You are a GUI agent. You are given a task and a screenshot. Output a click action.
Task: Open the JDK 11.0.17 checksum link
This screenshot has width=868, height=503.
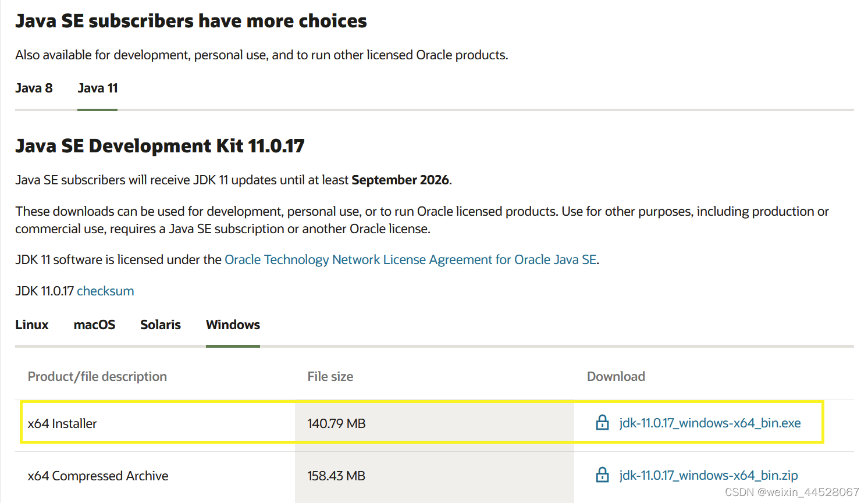[105, 291]
